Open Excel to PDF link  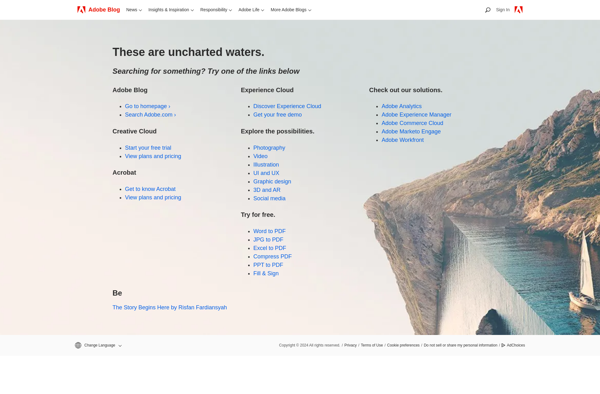click(269, 248)
